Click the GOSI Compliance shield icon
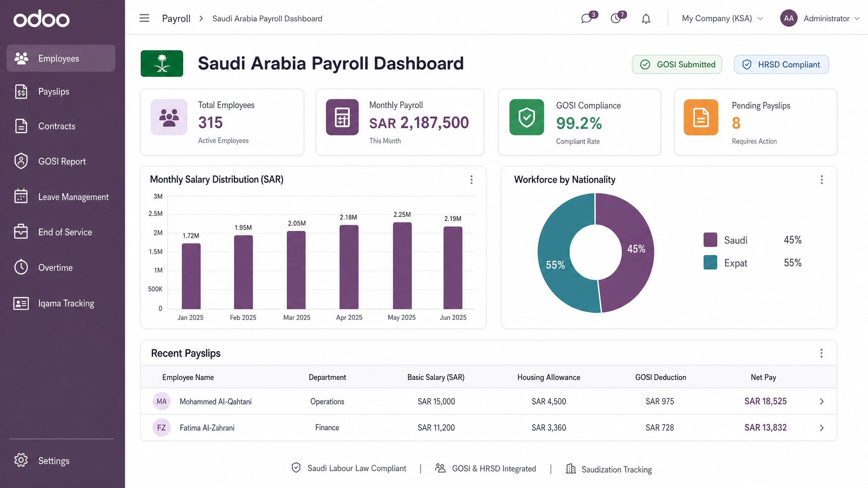Viewport: 868px width, 488px height. click(x=527, y=117)
